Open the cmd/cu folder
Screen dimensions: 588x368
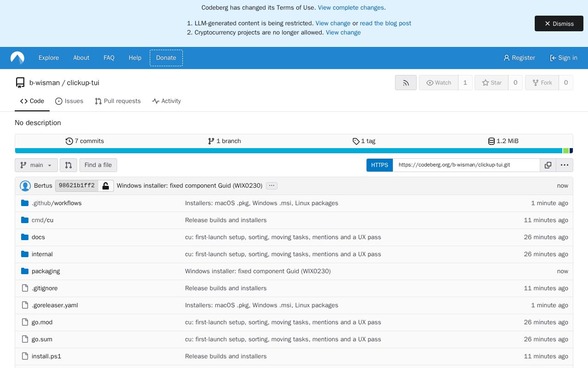pos(42,220)
